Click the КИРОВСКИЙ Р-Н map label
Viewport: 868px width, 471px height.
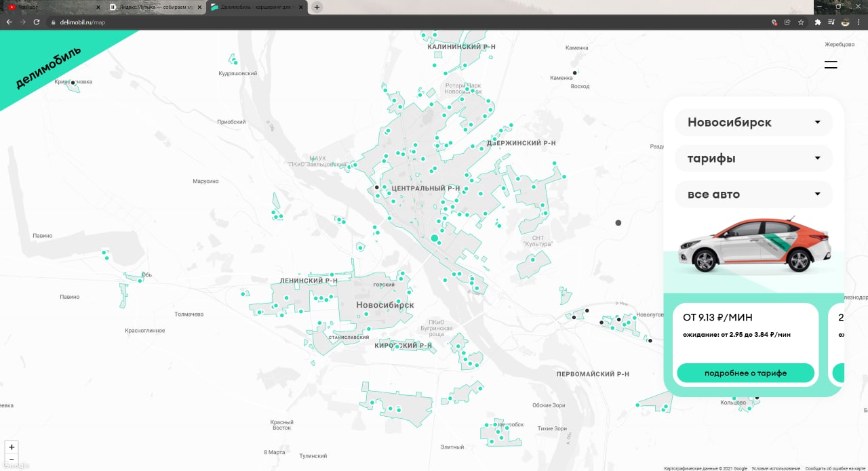pyautogui.click(x=403, y=345)
